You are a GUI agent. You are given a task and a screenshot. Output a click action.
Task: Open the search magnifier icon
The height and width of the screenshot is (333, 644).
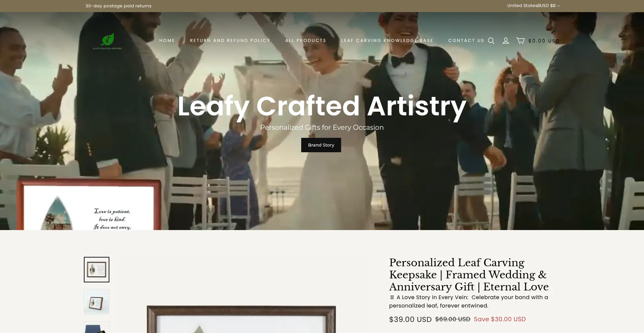[x=491, y=41]
